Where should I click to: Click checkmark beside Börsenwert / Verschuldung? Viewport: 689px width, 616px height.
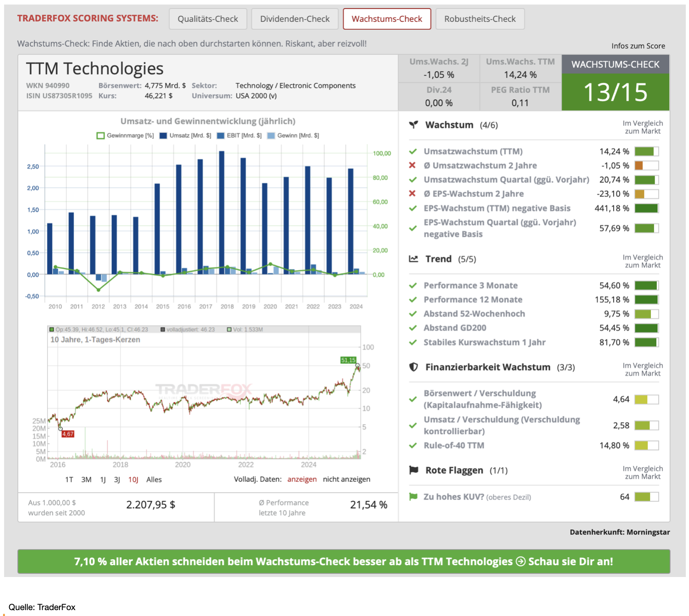pyautogui.click(x=413, y=399)
